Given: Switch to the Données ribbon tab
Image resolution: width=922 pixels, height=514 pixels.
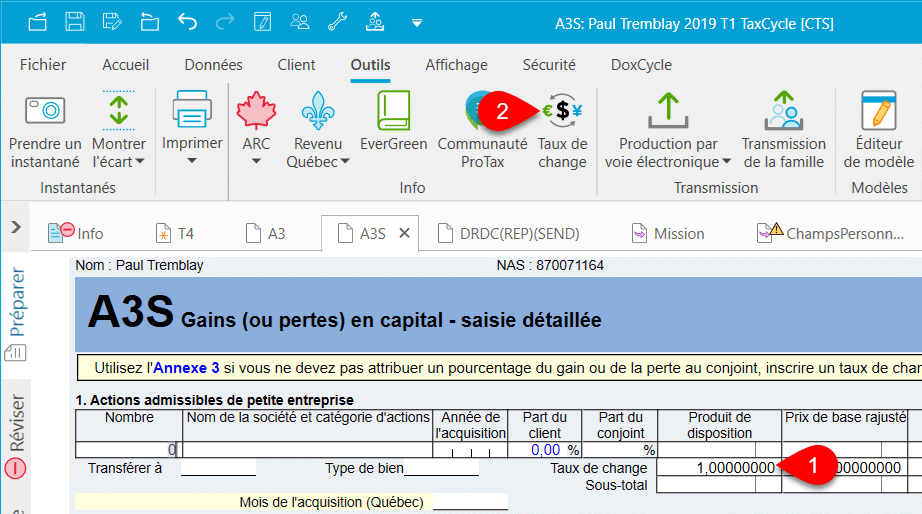Looking at the screenshot, I should pos(213,65).
